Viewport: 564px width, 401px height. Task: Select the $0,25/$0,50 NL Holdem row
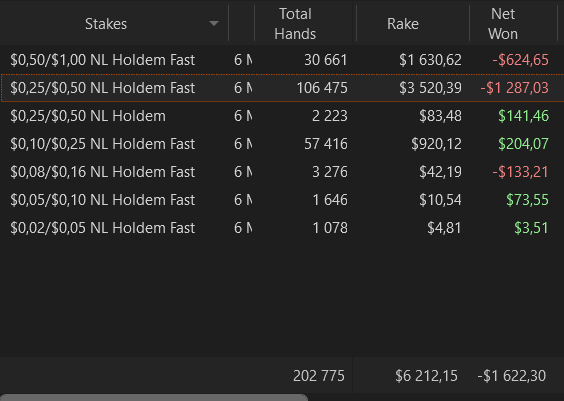tap(282, 116)
